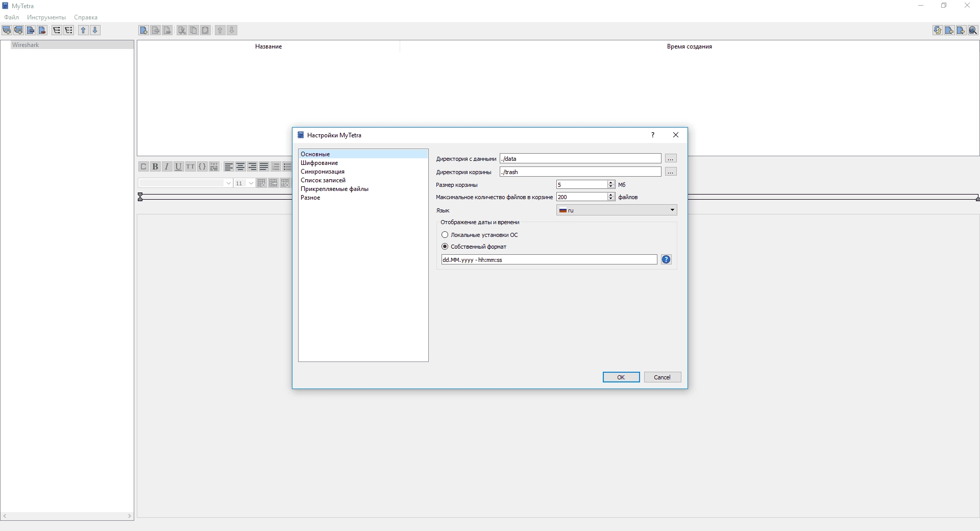
Task: Click the trash directory path field
Action: pyautogui.click(x=580, y=172)
